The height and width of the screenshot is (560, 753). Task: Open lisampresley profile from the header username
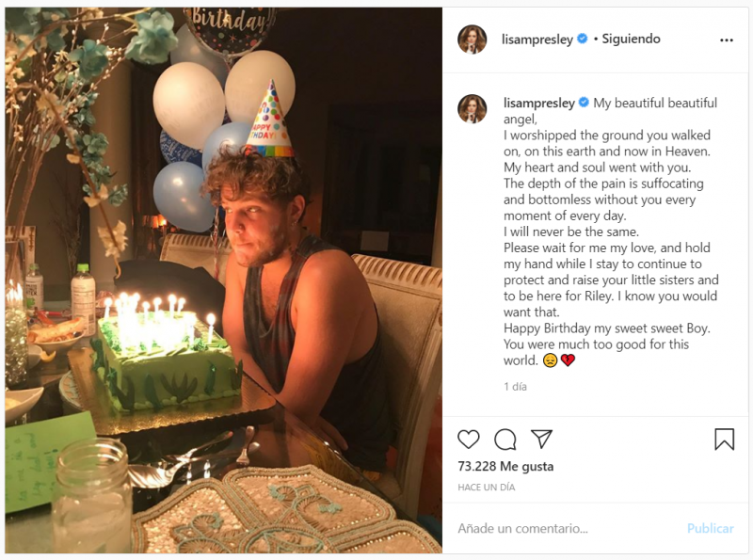point(538,40)
